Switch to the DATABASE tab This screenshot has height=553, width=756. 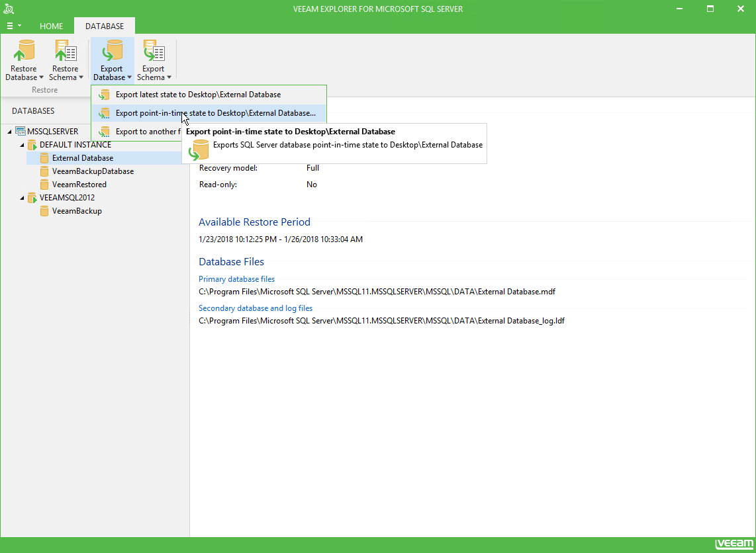click(105, 26)
